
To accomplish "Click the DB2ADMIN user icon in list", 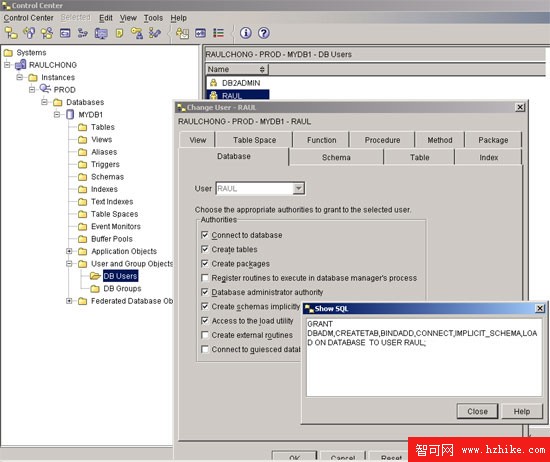I will [213, 83].
